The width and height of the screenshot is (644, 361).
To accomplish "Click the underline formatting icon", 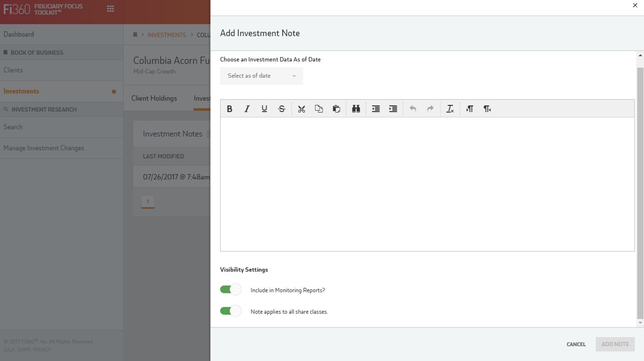I will tap(264, 109).
